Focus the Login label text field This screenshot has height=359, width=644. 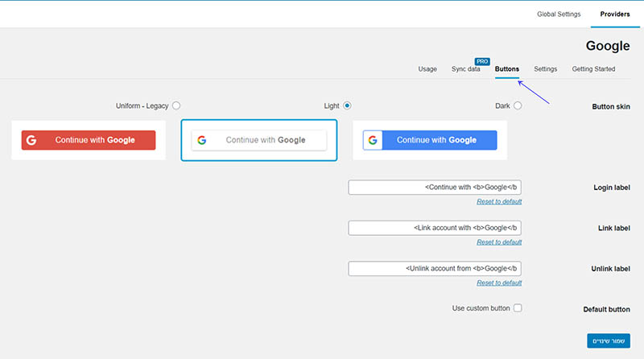pyautogui.click(x=435, y=188)
